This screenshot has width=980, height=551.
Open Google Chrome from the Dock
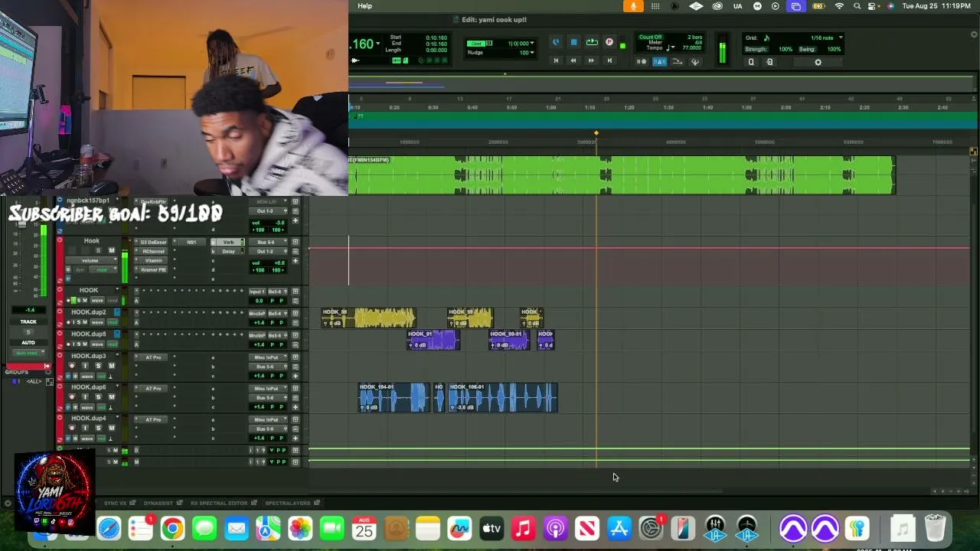click(x=172, y=528)
